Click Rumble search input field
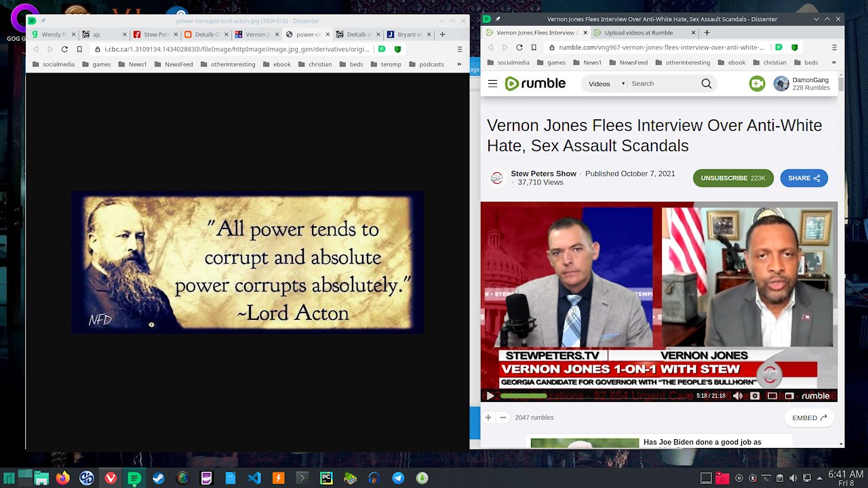 (x=663, y=83)
